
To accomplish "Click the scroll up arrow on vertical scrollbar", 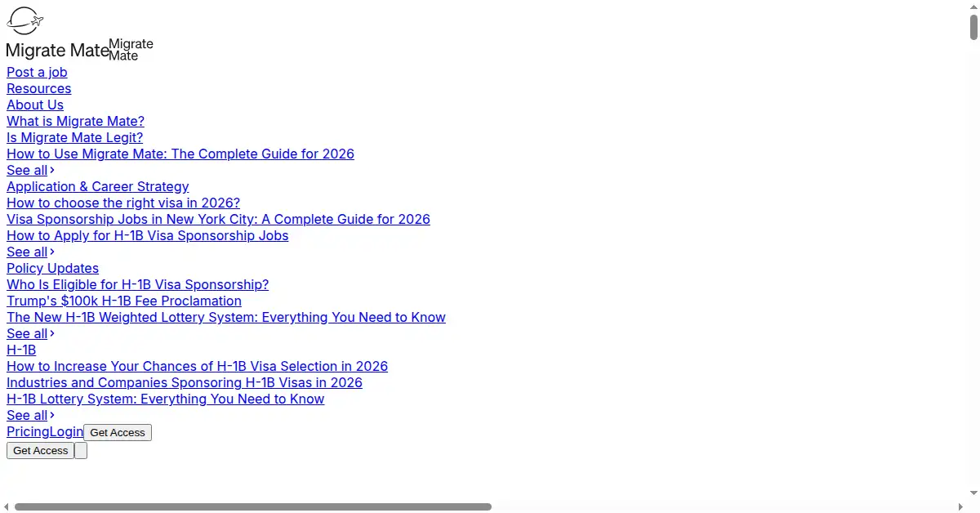I will click(x=973, y=7).
